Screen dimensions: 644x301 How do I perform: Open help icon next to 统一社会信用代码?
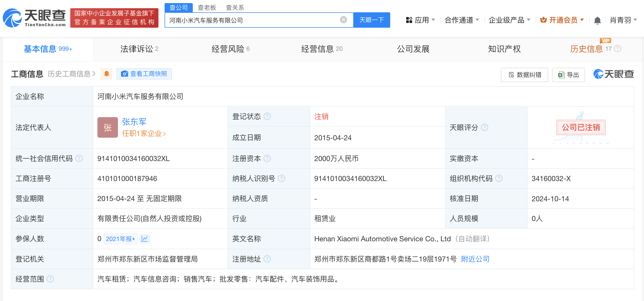click(x=79, y=158)
